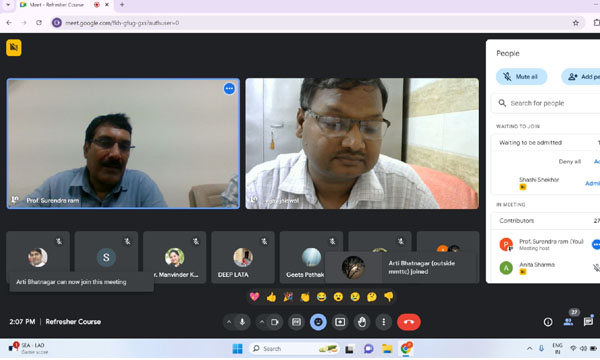
Task: Expand audio settings arrow beside microphone
Action: coord(229,322)
